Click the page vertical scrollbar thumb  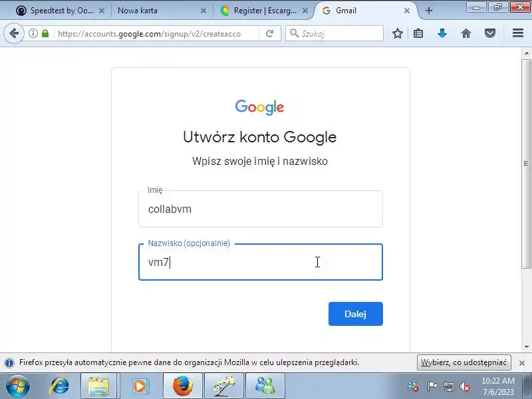pyautogui.click(x=526, y=164)
